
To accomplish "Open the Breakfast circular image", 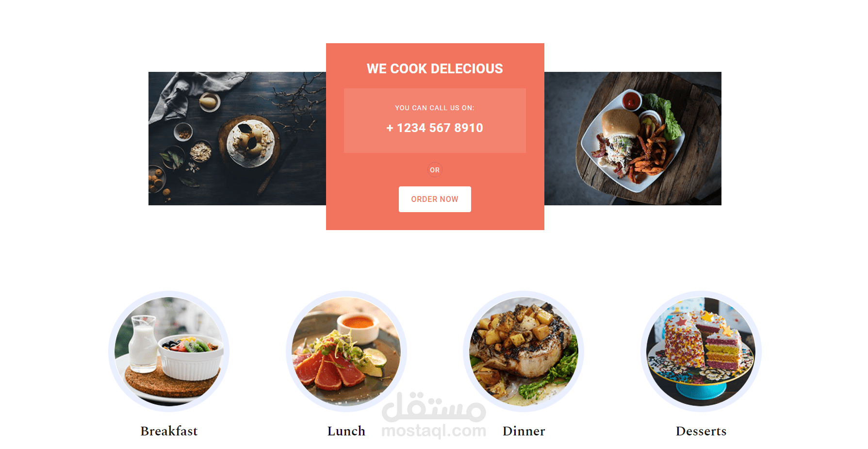I will click(x=169, y=351).
